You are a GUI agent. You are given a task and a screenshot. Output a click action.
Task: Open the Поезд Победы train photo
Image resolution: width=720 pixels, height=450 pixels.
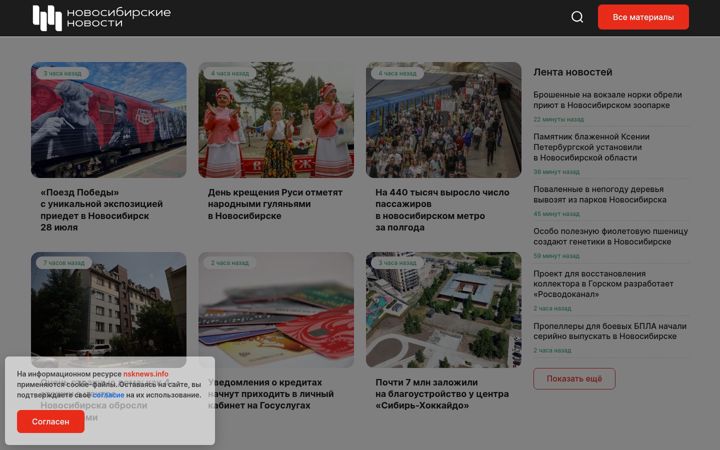pyautogui.click(x=109, y=120)
